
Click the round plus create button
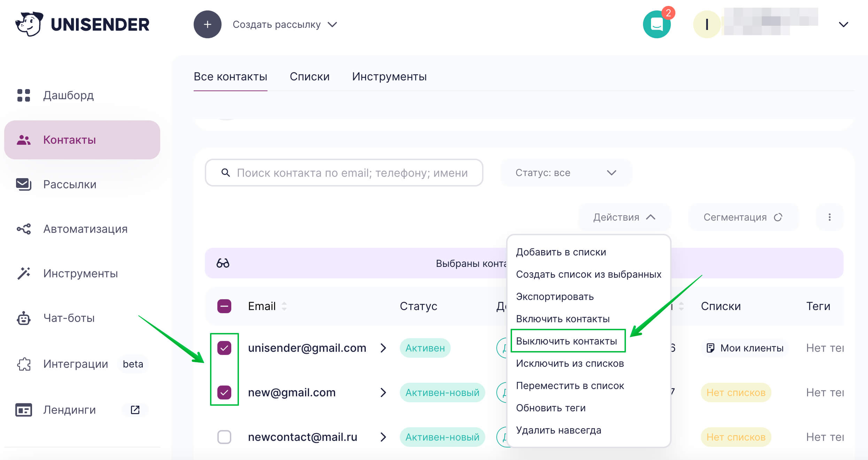click(x=208, y=24)
